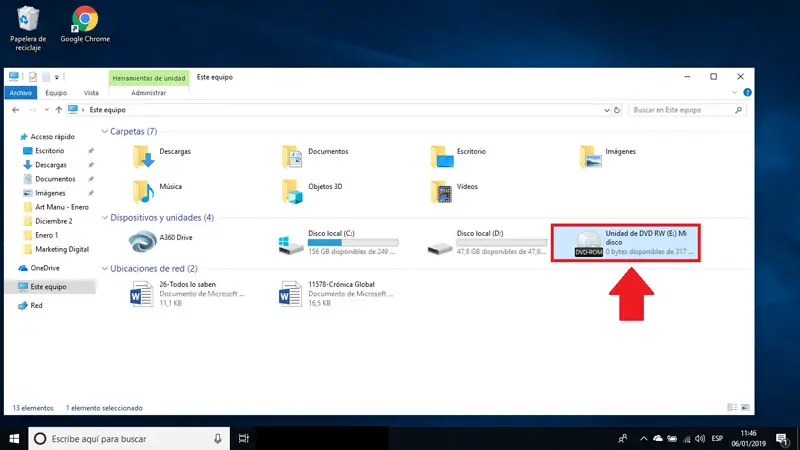Select Descargas in quick access list
The image size is (800, 450).
(51, 165)
